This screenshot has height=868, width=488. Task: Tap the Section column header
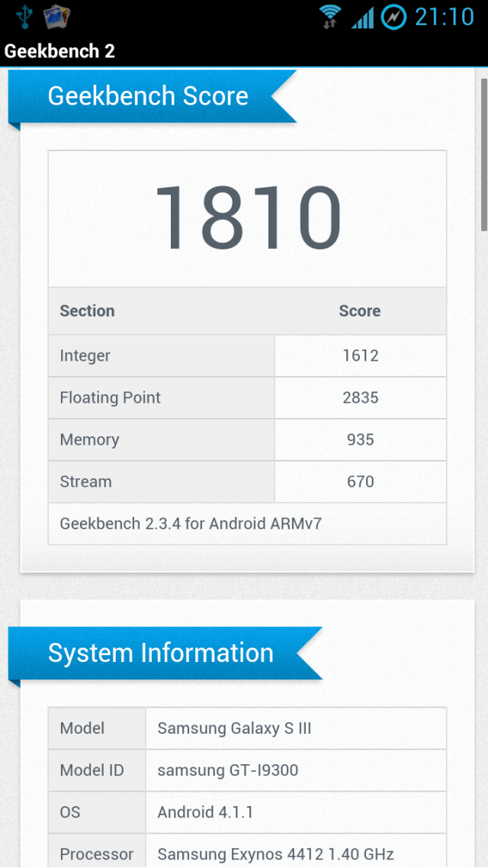87,310
